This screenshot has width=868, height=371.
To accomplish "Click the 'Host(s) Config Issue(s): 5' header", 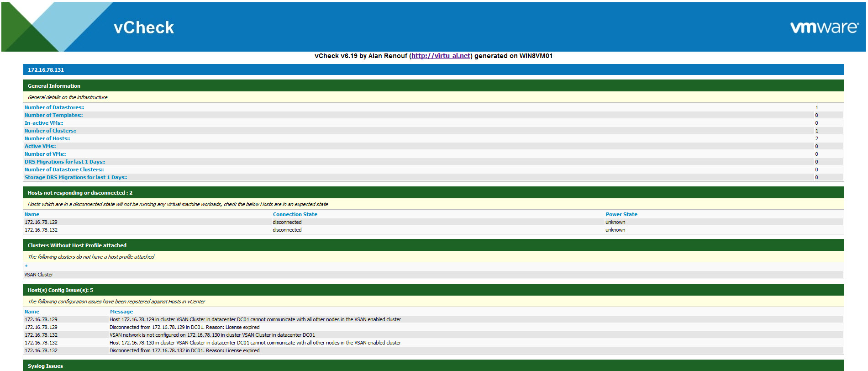I will 433,290.
